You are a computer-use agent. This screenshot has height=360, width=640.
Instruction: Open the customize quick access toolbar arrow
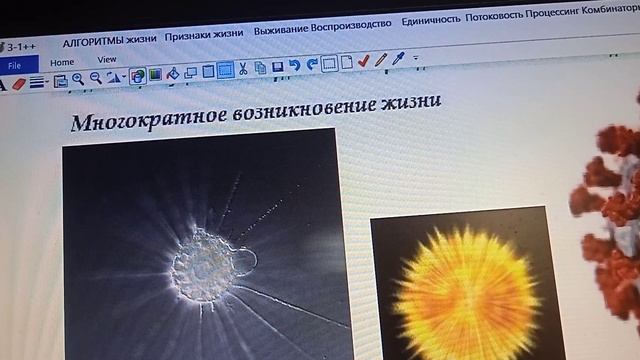tap(416, 58)
